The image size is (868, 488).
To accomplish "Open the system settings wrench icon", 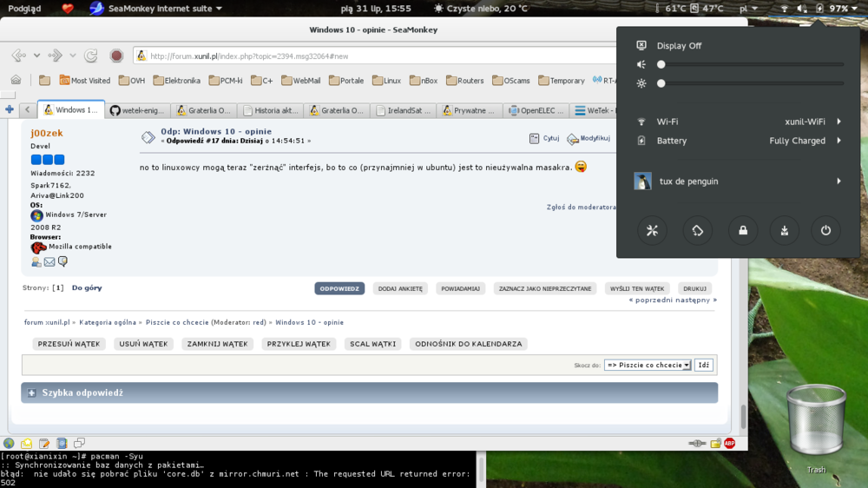I will click(652, 230).
